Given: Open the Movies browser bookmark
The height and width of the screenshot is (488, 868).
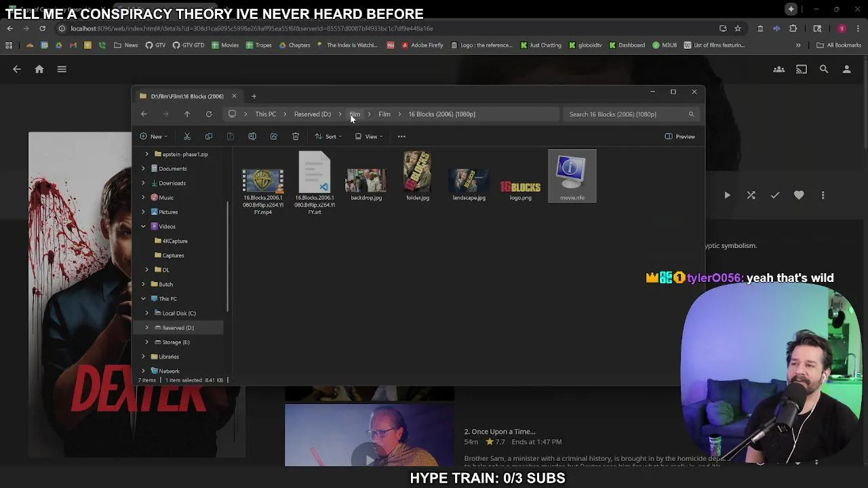Looking at the screenshot, I should (225, 45).
